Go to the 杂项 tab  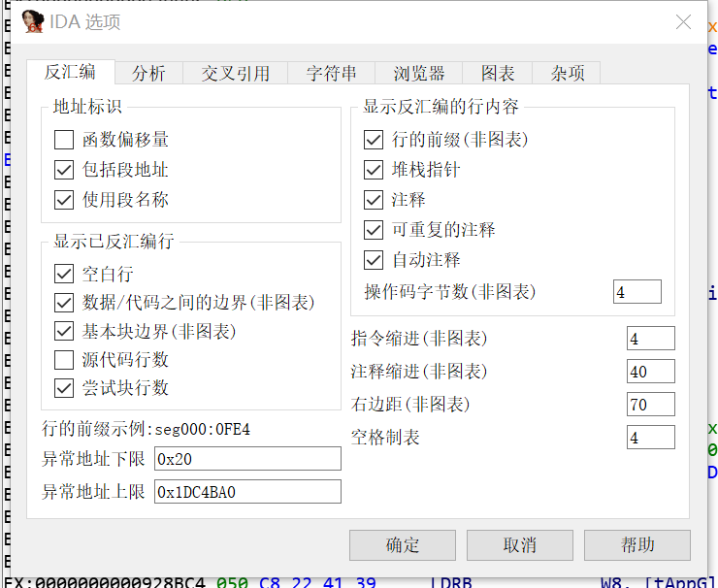567,74
